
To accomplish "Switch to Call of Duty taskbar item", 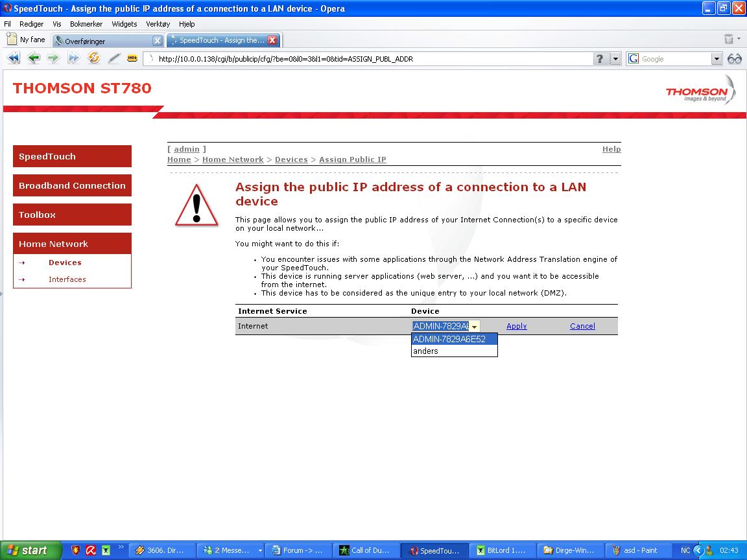I will [366, 550].
